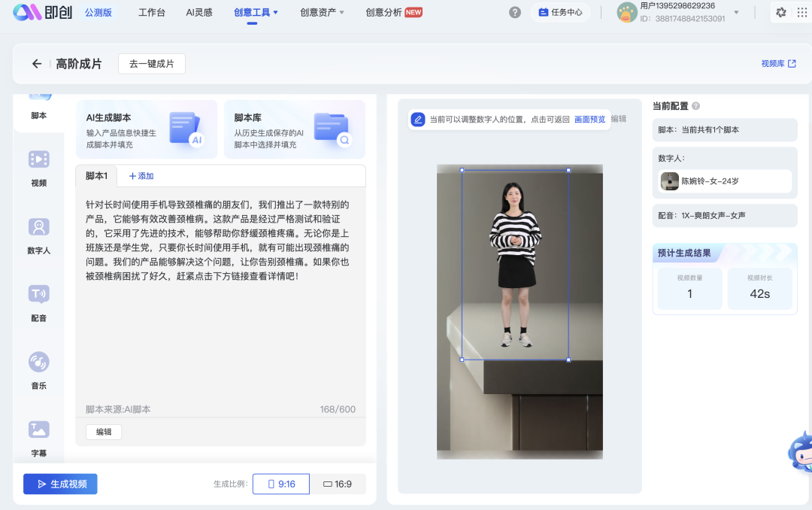Click the help question mark in the top bar
Image resolution: width=812 pixels, height=510 pixels.
pyautogui.click(x=514, y=12)
